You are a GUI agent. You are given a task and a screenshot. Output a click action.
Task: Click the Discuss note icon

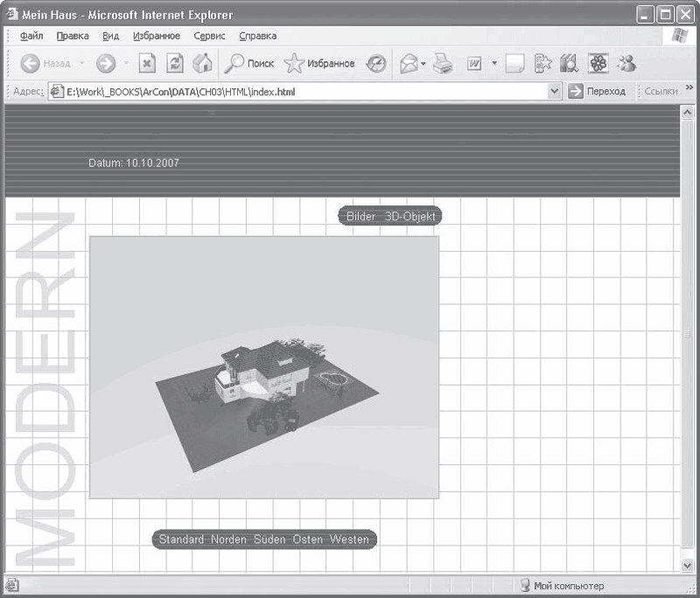[514, 64]
